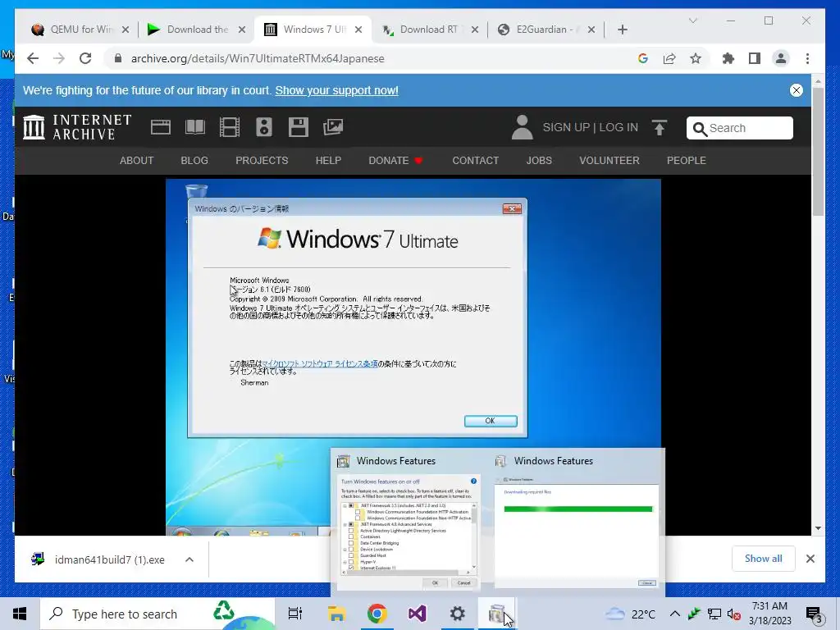
Task: Click the archive.org address bar URL
Action: (x=258, y=58)
